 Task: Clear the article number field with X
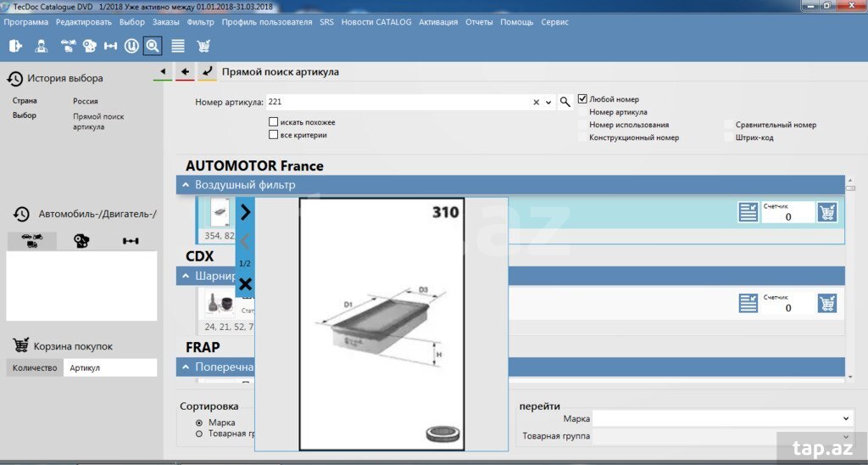click(536, 103)
